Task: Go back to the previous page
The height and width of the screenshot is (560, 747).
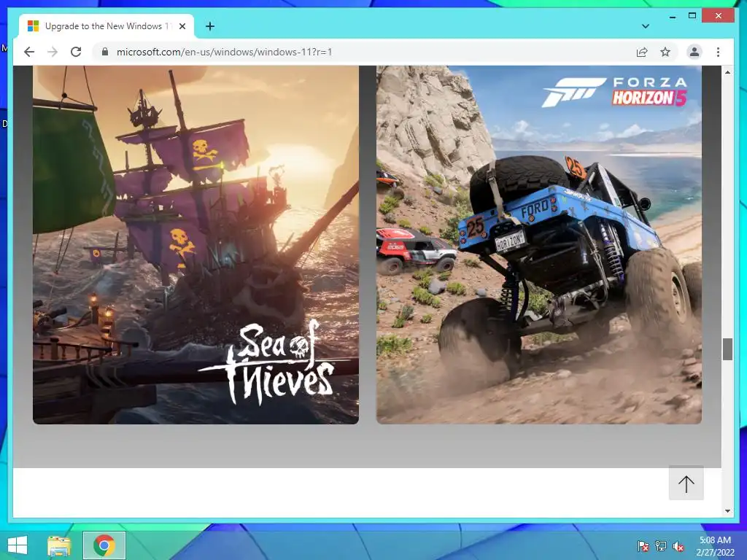Action: point(29,52)
